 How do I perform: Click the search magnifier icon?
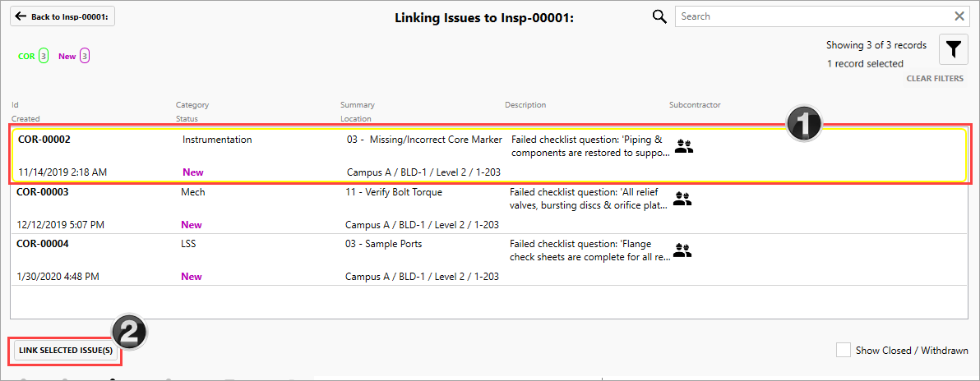tap(659, 16)
